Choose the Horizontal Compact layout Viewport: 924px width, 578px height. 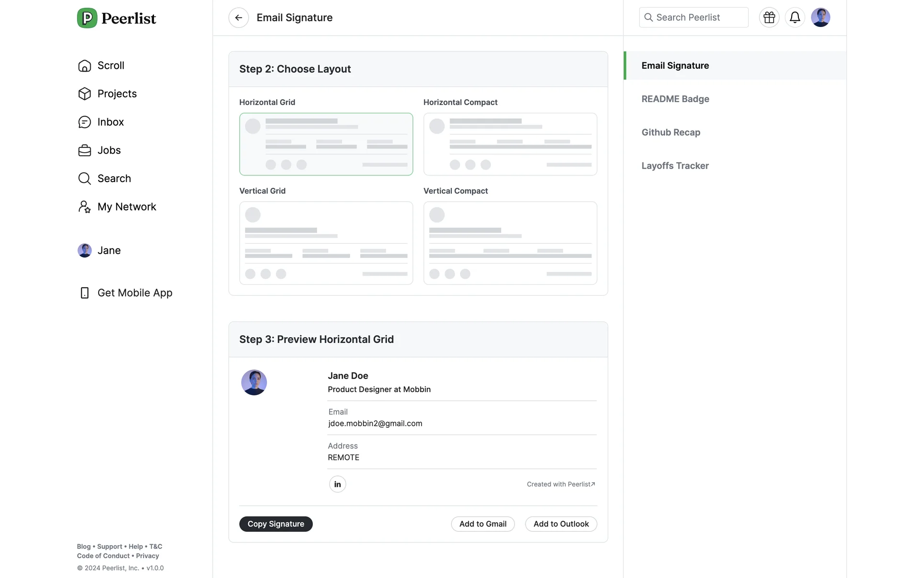click(510, 144)
